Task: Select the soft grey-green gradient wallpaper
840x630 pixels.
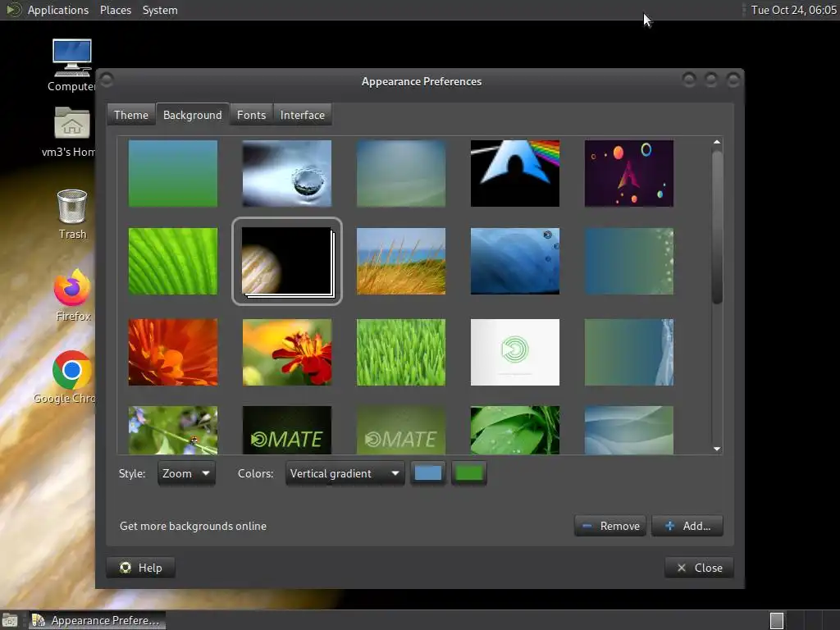Action: pos(400,174)
